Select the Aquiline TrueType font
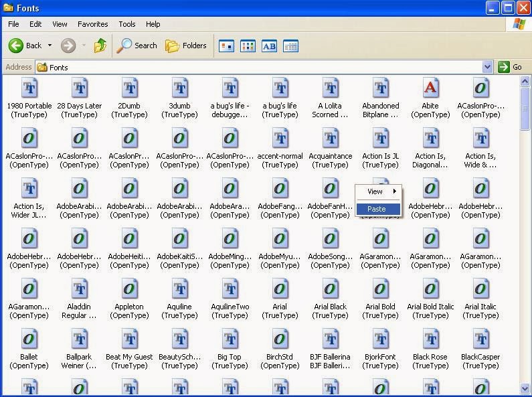The width and height of the screenshot is (532, 397). pos(179,299)
